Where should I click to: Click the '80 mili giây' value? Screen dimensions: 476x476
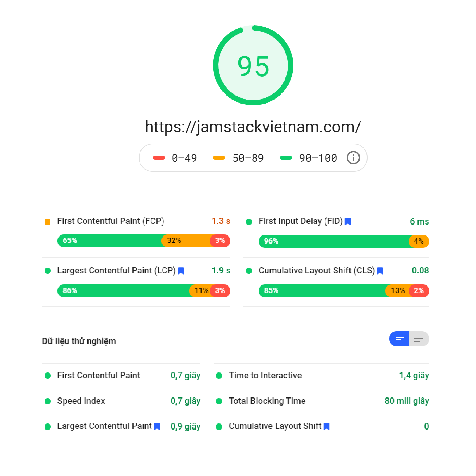point(407,401)
